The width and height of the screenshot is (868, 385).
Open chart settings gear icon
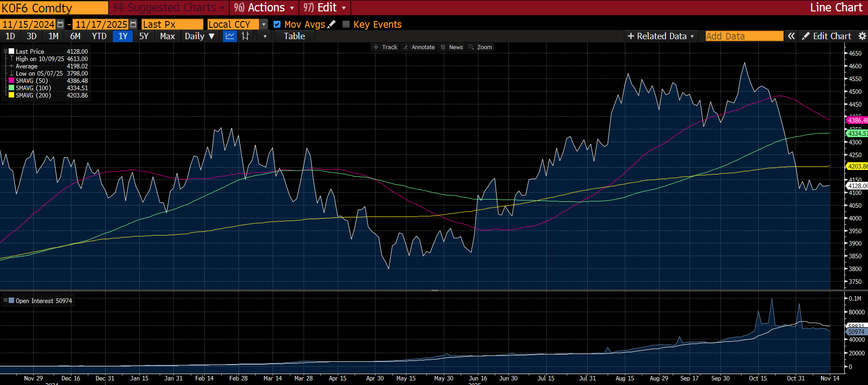tap(862, 36)
